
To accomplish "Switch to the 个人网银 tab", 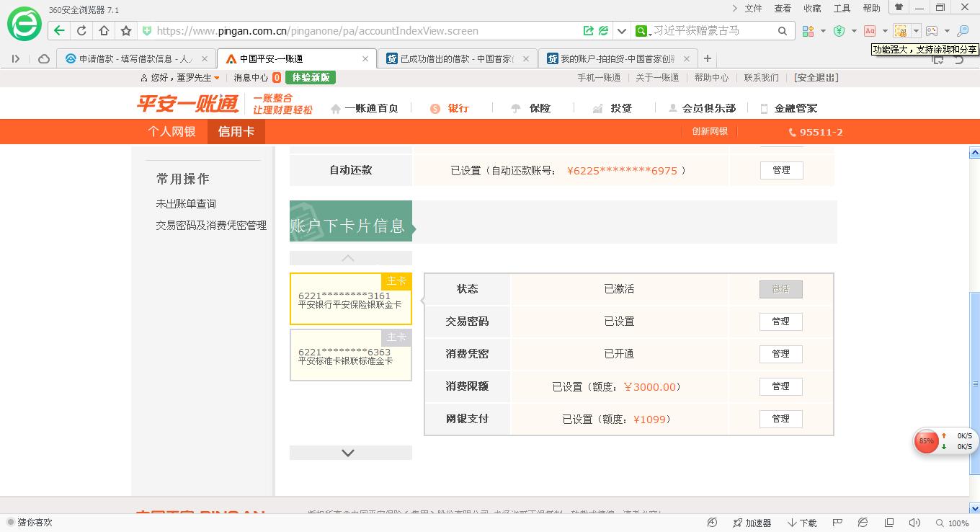I will tap(171, 131).
